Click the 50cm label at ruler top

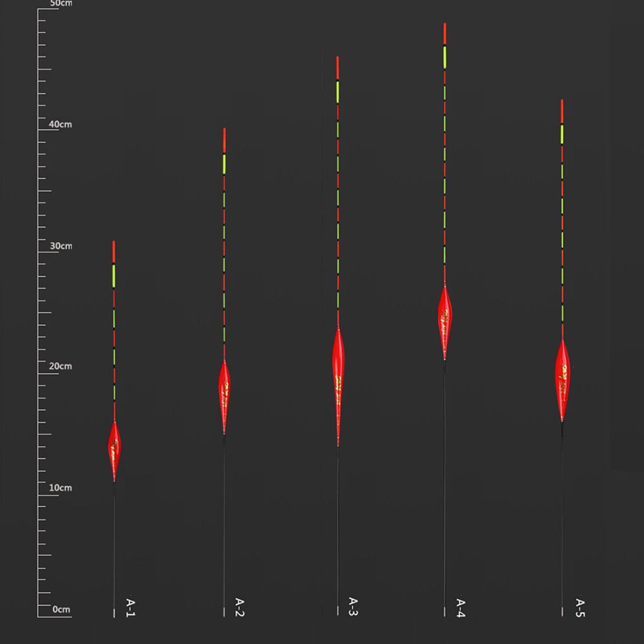pyautogui.click(x=61, y=4)
